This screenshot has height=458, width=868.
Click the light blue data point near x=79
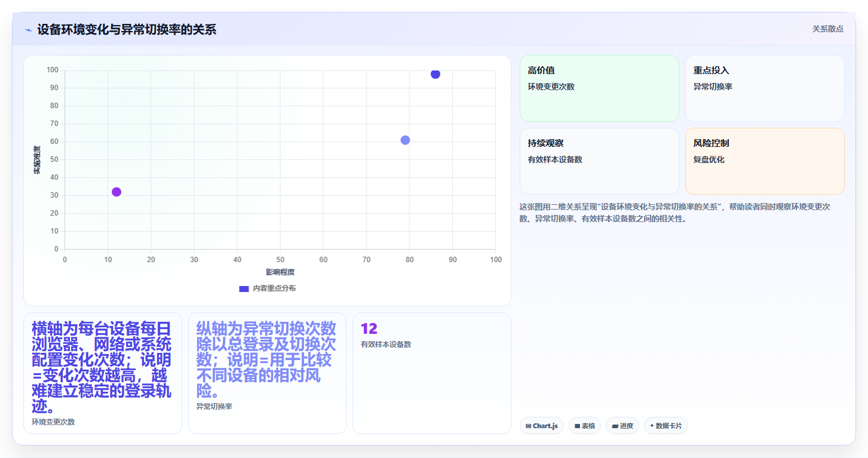pyautogui.click(x=405, y=140)
